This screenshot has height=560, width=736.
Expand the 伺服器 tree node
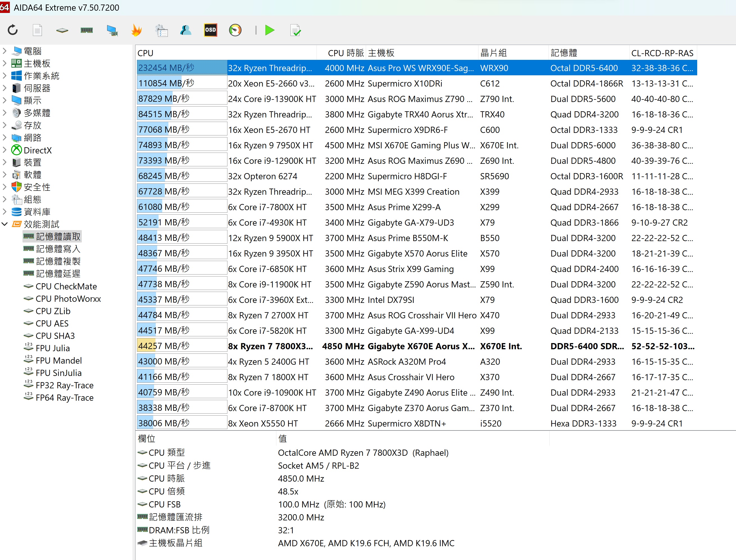[x=5, y=88]
